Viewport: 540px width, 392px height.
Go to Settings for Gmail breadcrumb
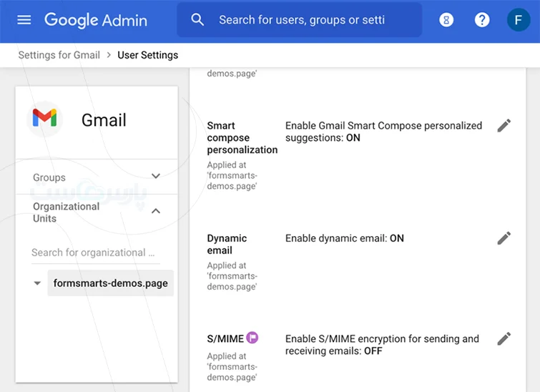59,55
